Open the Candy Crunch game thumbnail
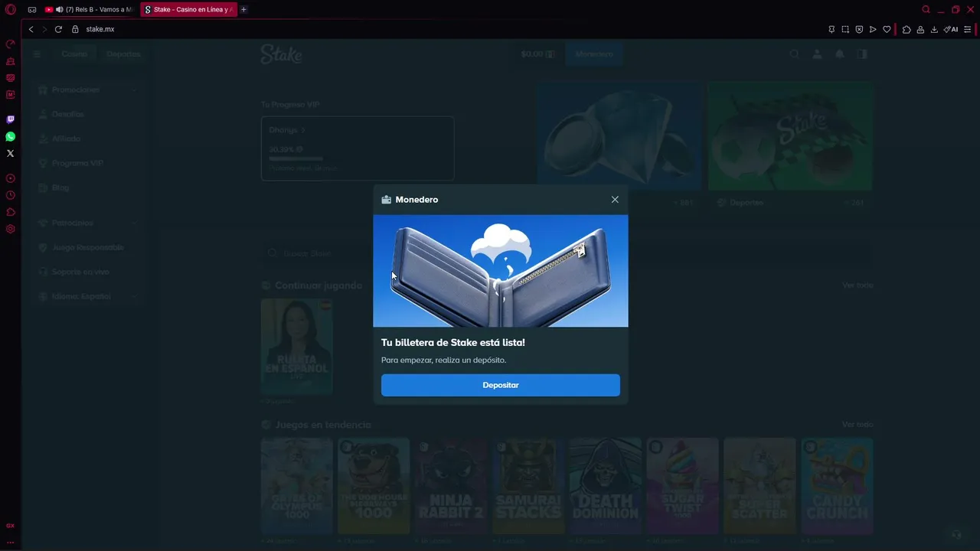Image resolution: width=980 pixels, height=551 pixels. tap(837, 486)
